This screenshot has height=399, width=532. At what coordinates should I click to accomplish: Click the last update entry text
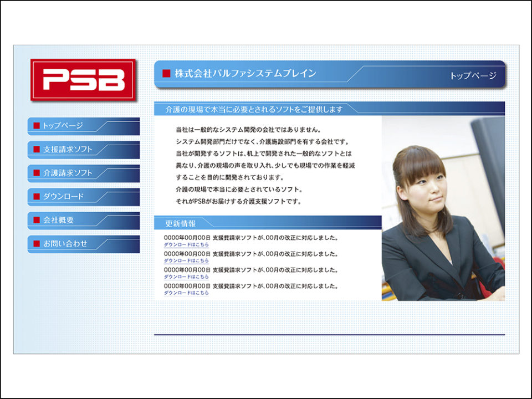(x=250, y=286)
